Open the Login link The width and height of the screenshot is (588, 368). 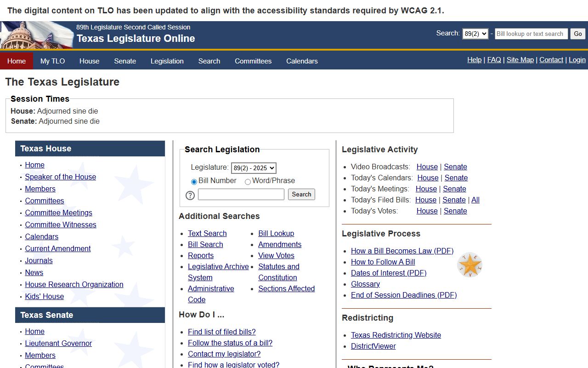(577, 60)
